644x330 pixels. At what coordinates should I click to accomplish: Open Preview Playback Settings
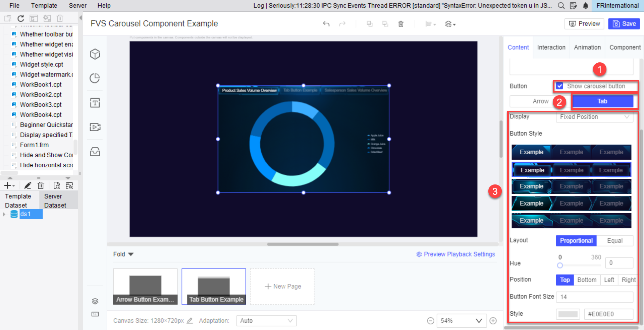coord(455,254)
